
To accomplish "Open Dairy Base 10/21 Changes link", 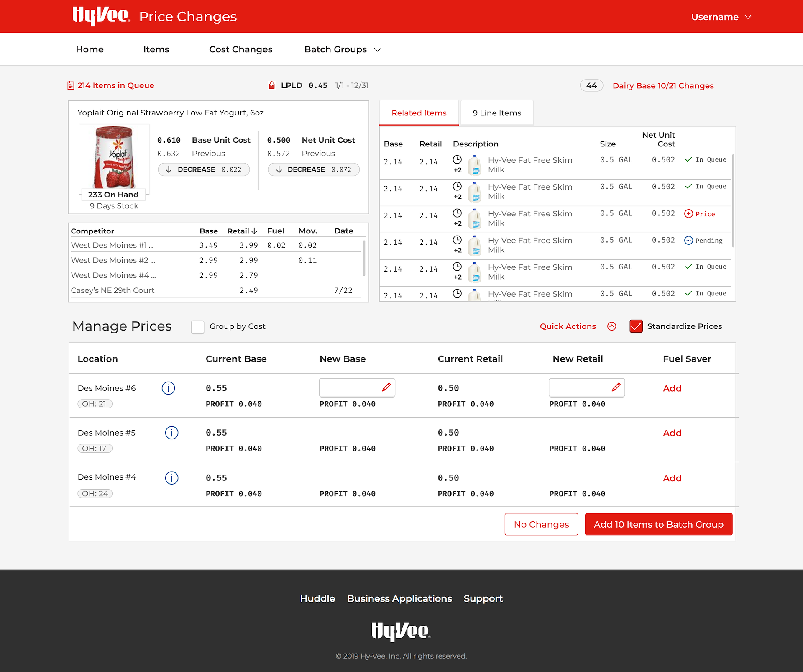I will (x=663, y=86).
